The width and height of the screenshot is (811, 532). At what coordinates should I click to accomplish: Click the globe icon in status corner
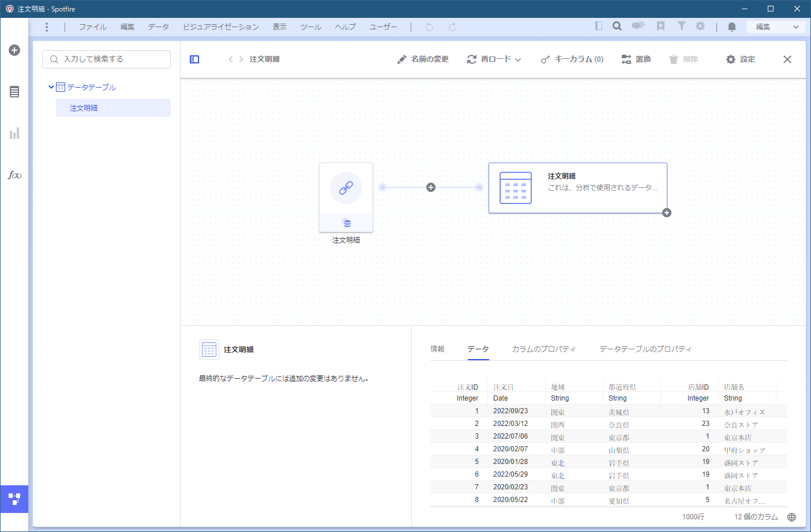coord(792,517)
